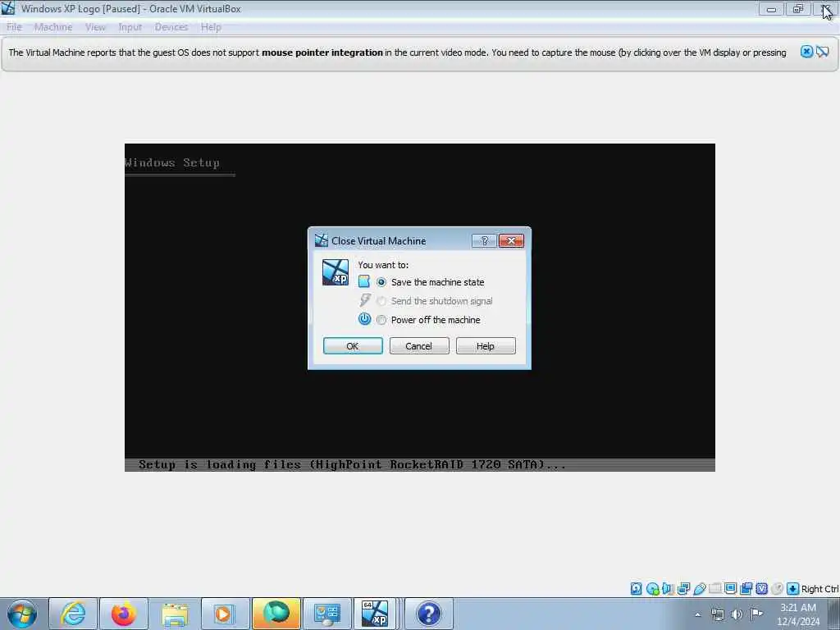Click the save state disk icon

coord(363,281)
